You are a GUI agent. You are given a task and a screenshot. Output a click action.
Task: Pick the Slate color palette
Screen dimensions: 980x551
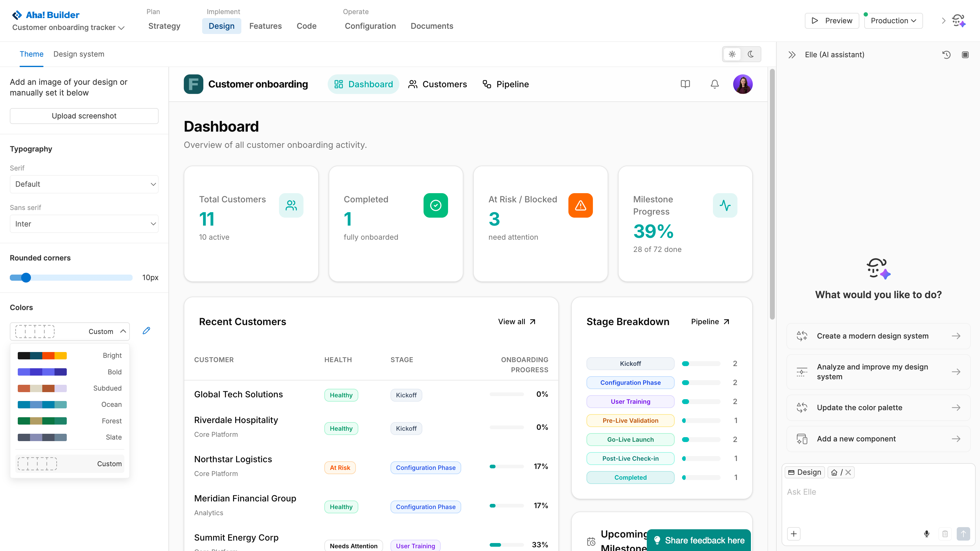coord(70,437)
